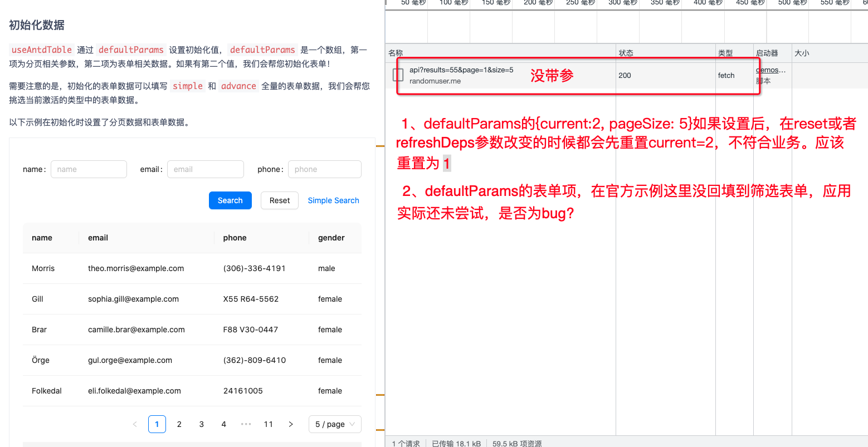
Task: Jump to page 11 of the table
Action: (x=268, y=424)
